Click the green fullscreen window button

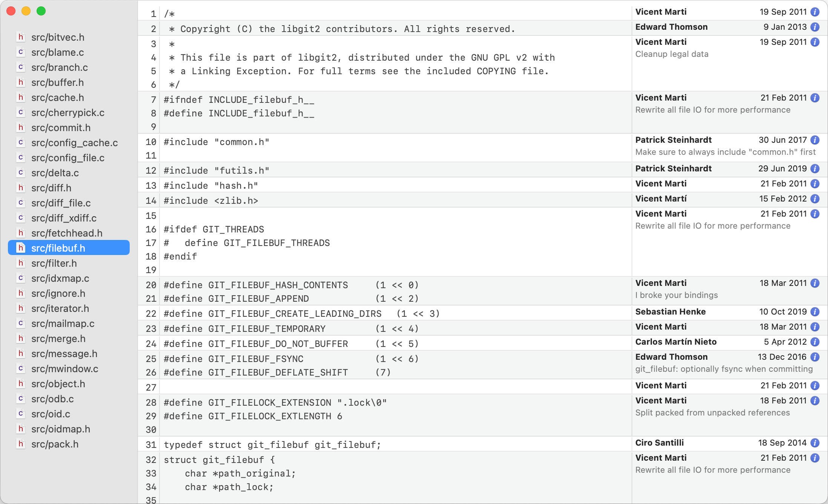point(41,11)
